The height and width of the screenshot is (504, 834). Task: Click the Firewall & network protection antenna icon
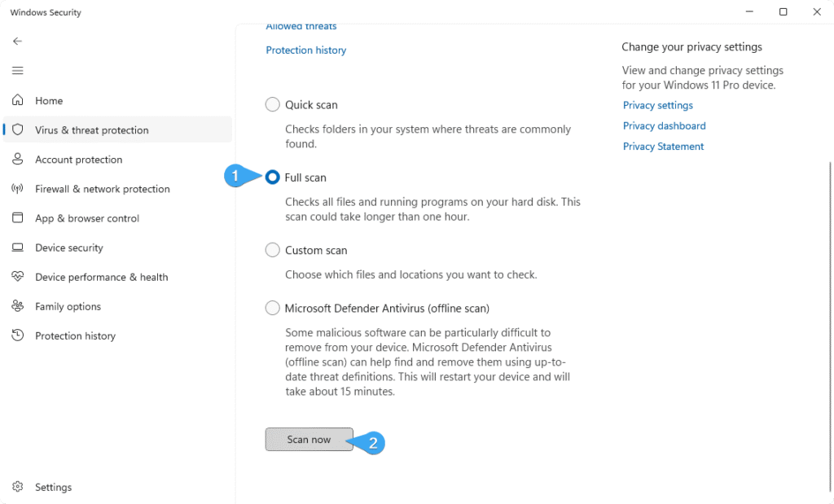[18, 188]
